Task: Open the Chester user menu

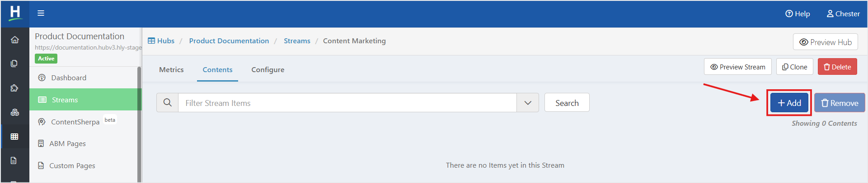Action: point(843,14)
